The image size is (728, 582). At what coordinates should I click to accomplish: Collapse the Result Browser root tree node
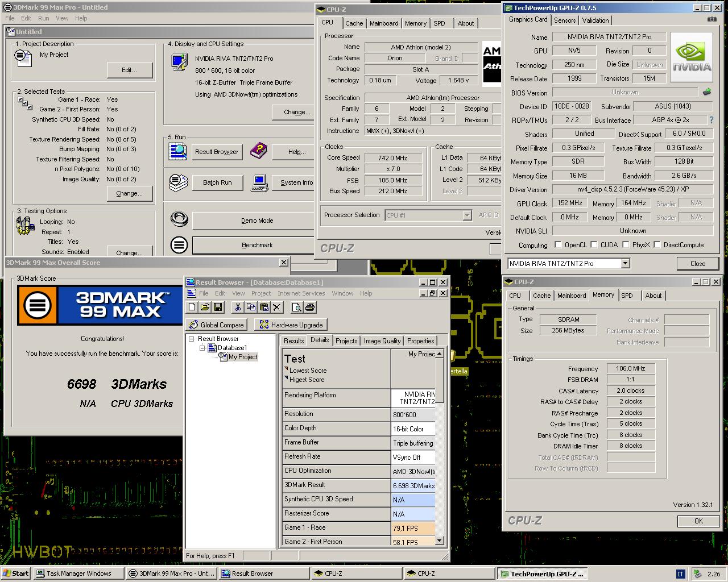[192, 339]
